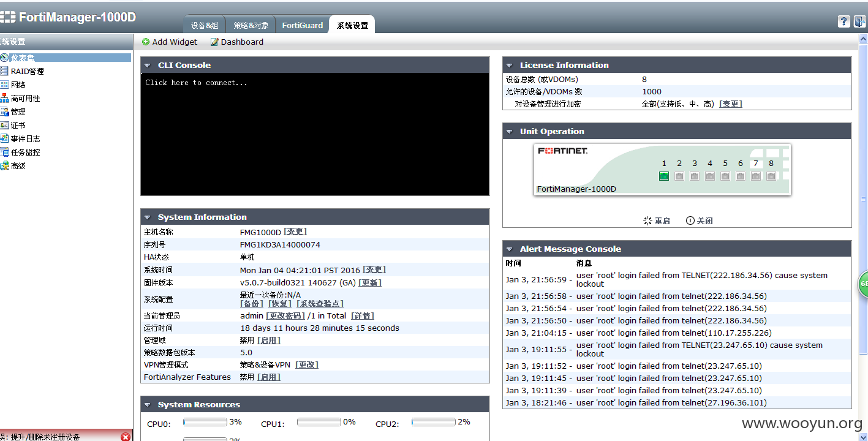Switch to the 设备&组 tab
The image size is (868, 441).
[x=205, y=25]
